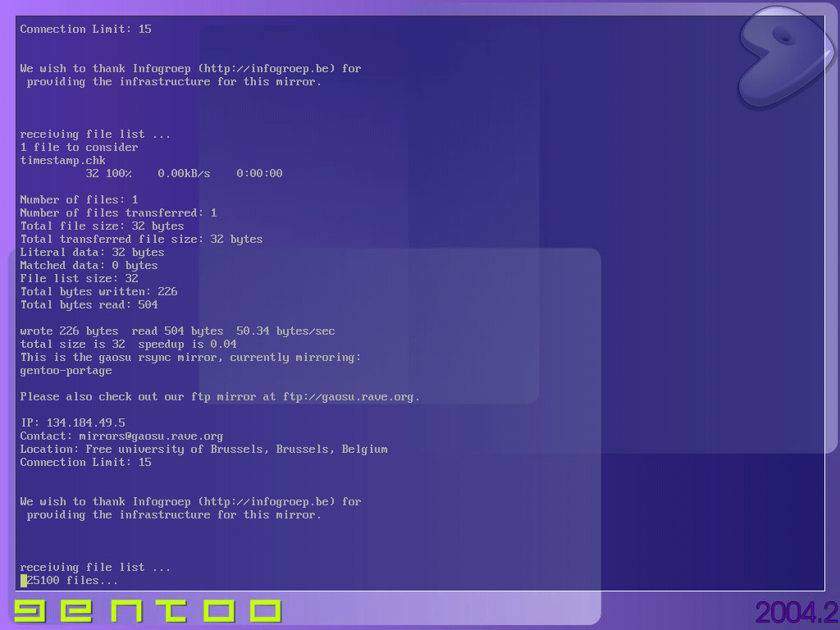The width and height of the screenshot is (840, 630).
Task: Select 'Total bytes read: 504' line
Action: click(89, 305)
